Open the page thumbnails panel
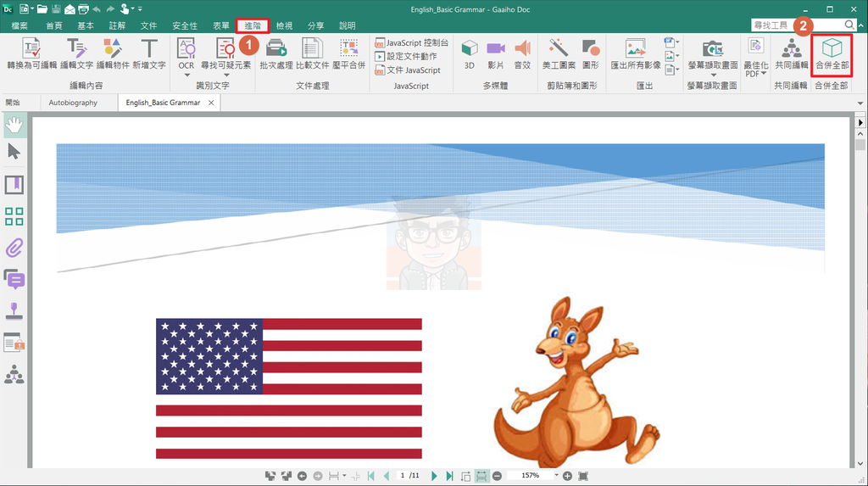Image resolution: width=868 pixels, height=486 pixels. [14, 216]
